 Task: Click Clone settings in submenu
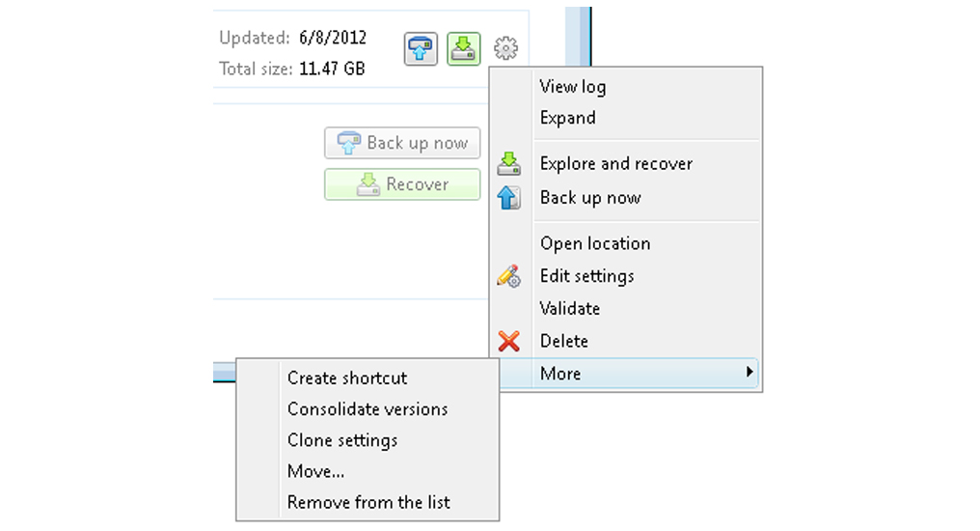coord(342,440)
